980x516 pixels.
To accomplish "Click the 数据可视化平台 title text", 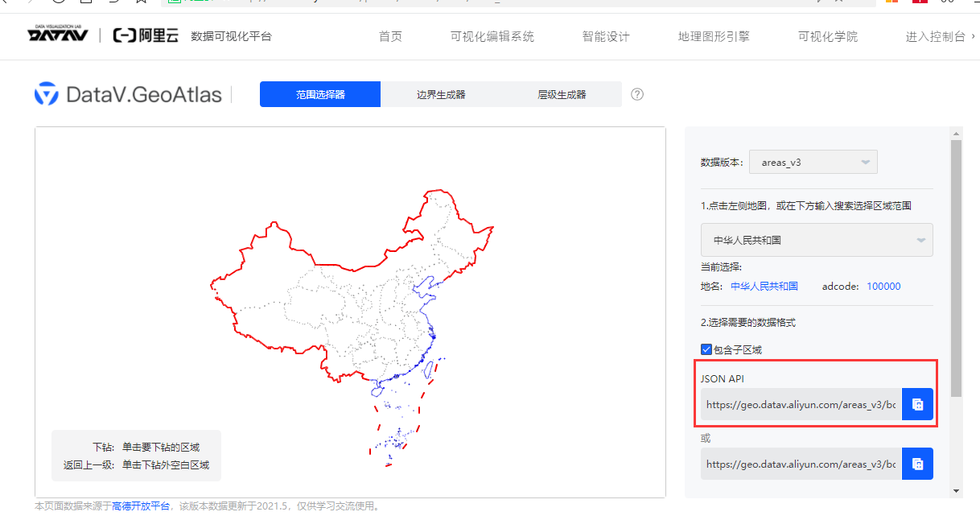I will (231, 36).
